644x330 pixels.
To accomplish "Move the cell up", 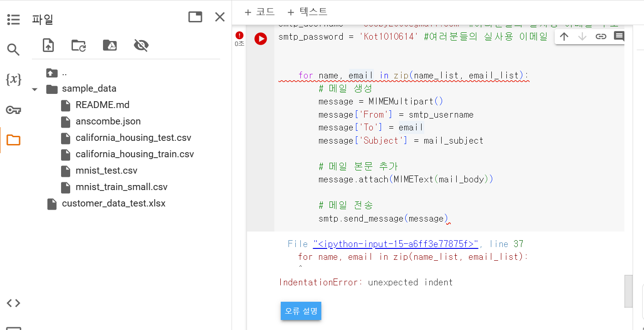I will pyautogui.click(x=564, y=36).
